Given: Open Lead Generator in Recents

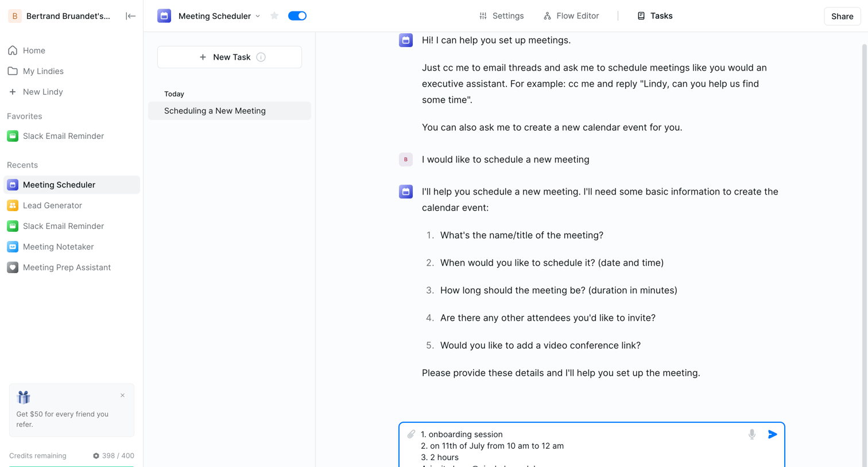Looking at the screenshot, I should tap(72, 205).
